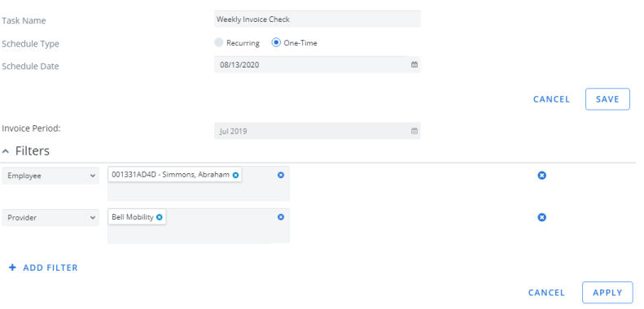Delete the Provider filter row
The width and height of the screenshot is (644, 309).
pos(541,217)
